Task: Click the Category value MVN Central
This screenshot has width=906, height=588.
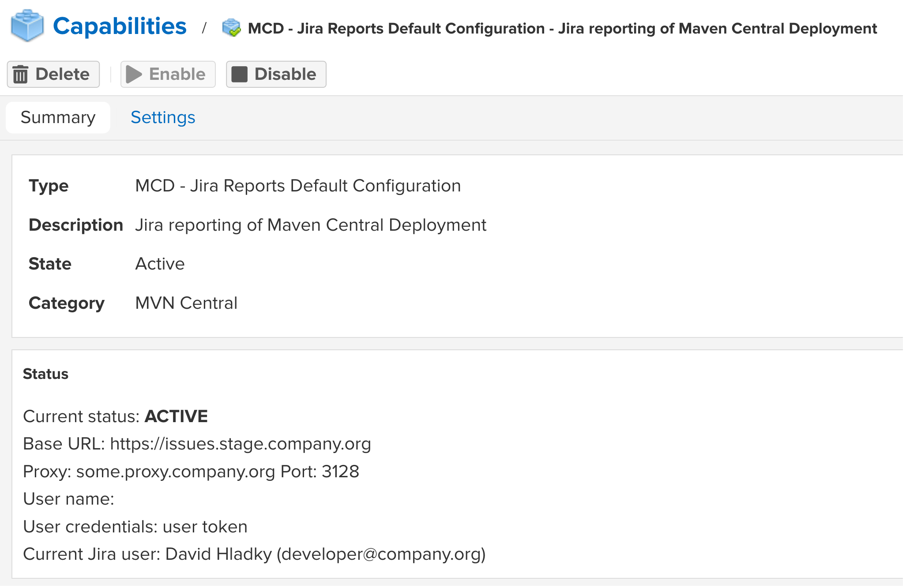Action: [x=186, y=303]
